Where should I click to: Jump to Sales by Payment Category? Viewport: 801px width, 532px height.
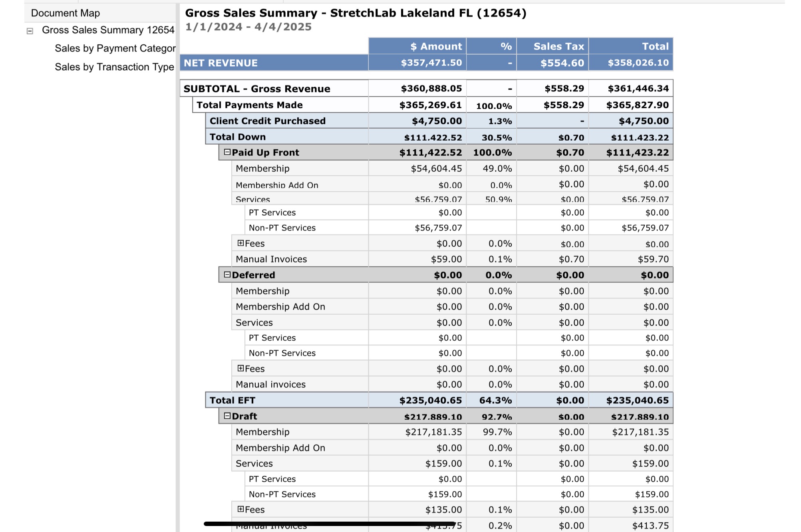115,48
